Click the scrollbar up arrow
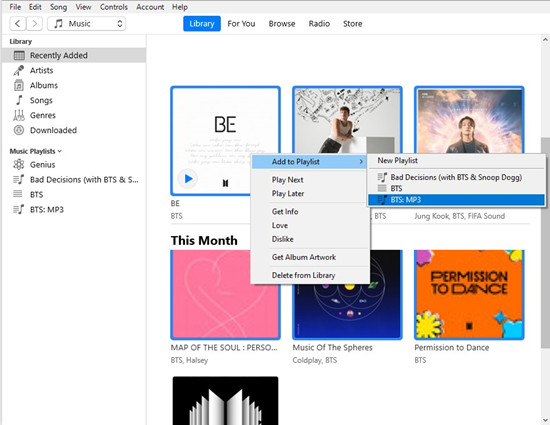 [545, 40]
